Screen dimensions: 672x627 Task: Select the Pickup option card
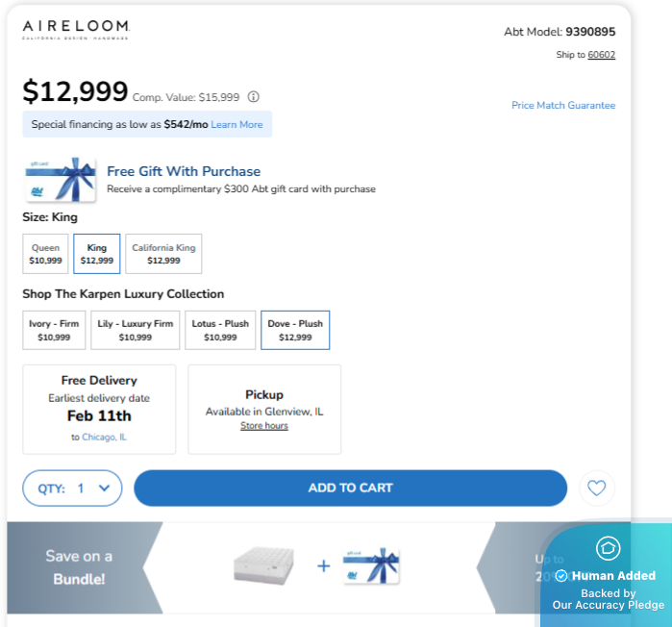point(264,409)
